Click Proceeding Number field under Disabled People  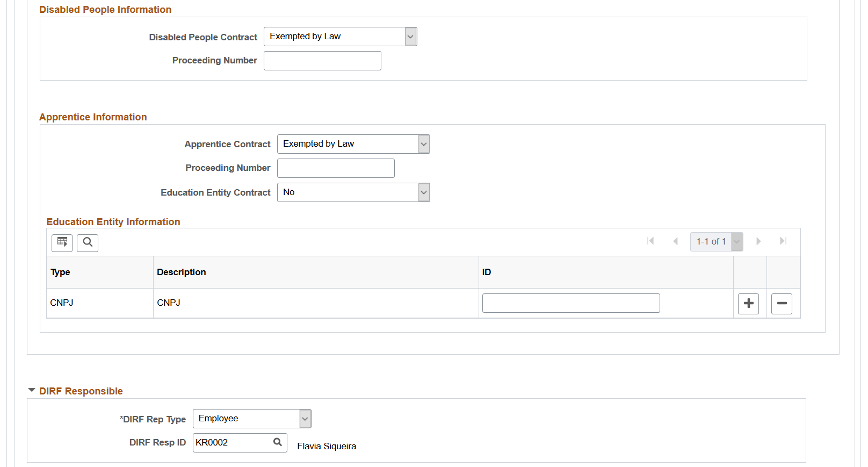coord(322,61)
